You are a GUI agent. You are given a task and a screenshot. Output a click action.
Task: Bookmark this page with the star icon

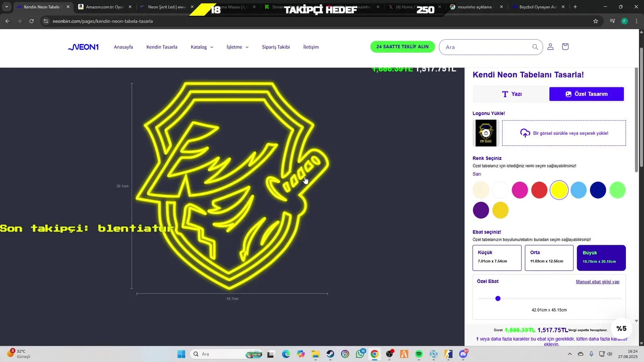coord(596,21)
